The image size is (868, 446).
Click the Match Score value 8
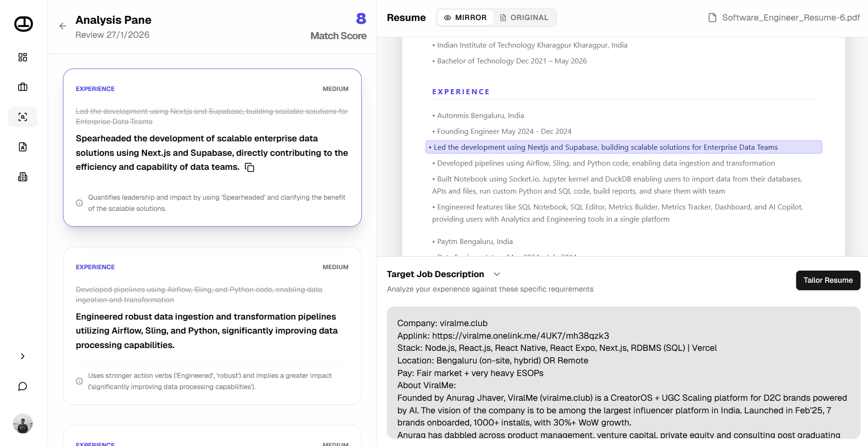[x=361, y=19]
